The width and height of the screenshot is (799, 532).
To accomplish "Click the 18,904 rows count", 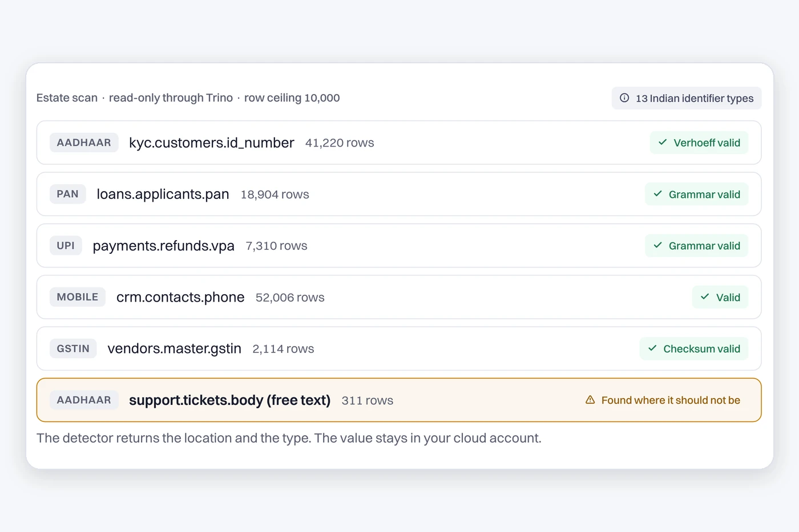I will click(x=275, y=194).
